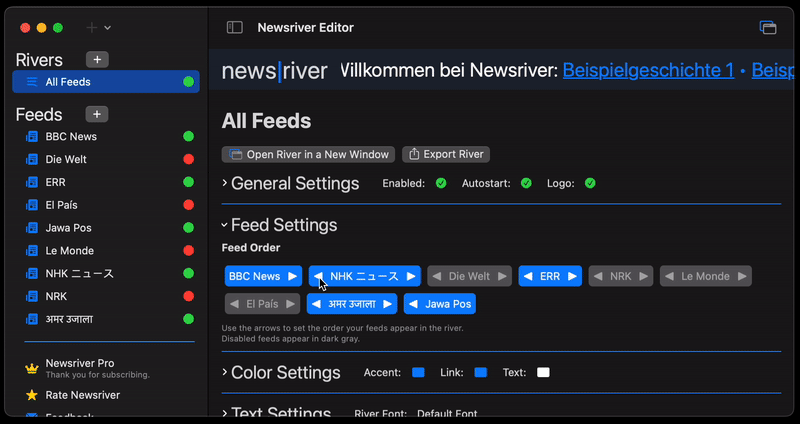Click Export River button
The width and height of the screenshot is (800, 424).
(x=446, y=155)
